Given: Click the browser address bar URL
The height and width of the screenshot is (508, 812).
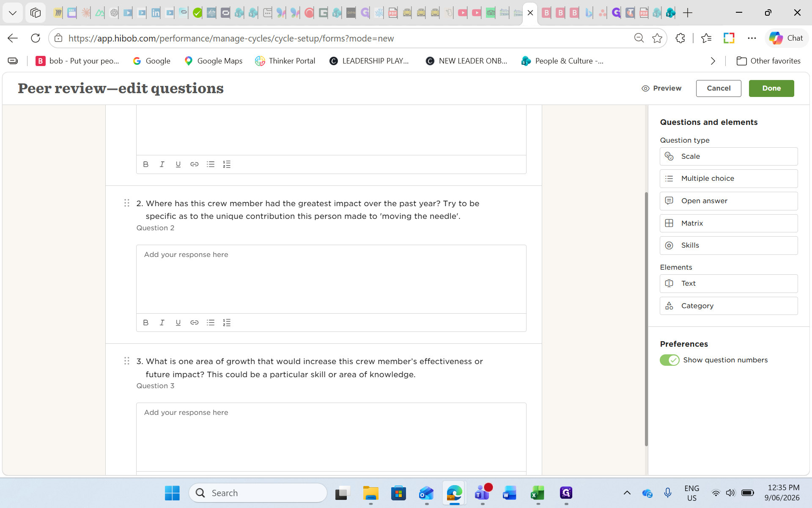Looking at the screenshot, I should coord(231,39).
